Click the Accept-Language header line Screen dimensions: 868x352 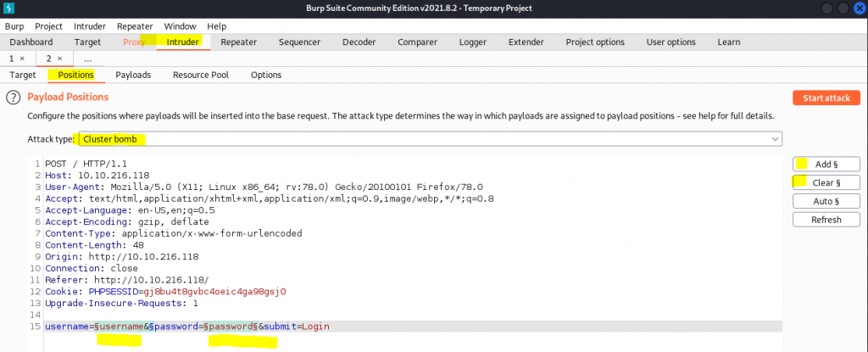click(130, 210)
